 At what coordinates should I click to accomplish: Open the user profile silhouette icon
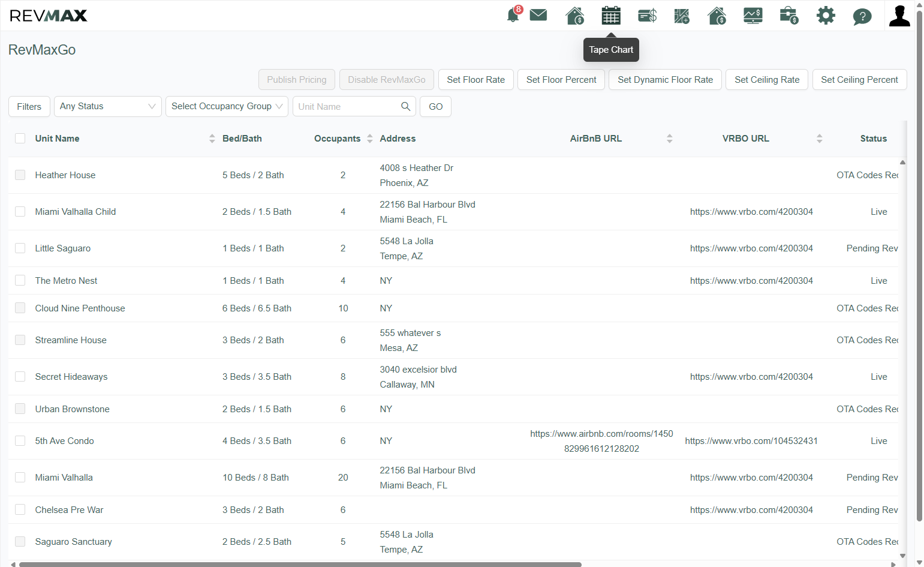coord(899,16)
